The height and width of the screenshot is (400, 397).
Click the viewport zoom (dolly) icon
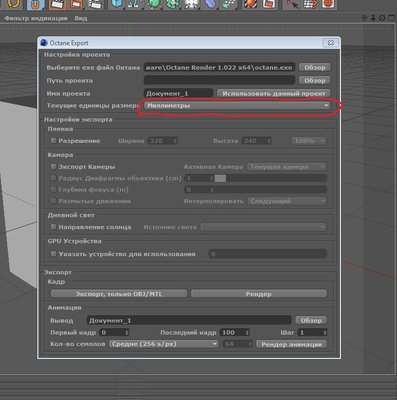(x=373, y=18)
